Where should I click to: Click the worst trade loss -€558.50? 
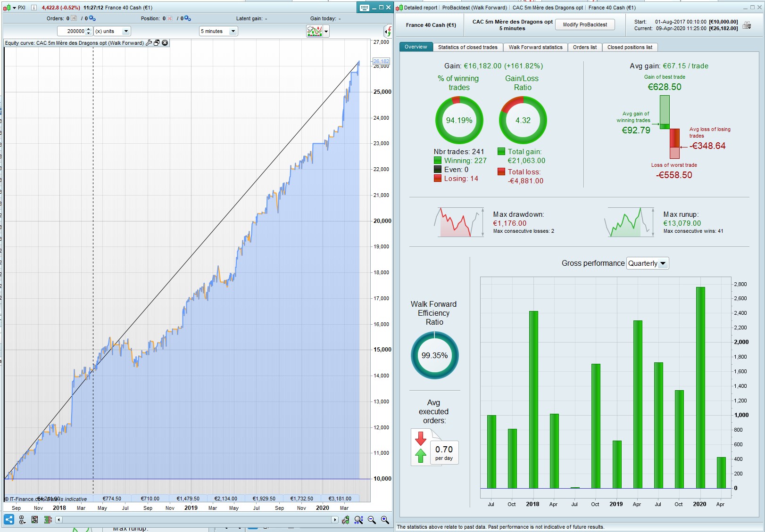pyautogui.click(x=674, y=175)
